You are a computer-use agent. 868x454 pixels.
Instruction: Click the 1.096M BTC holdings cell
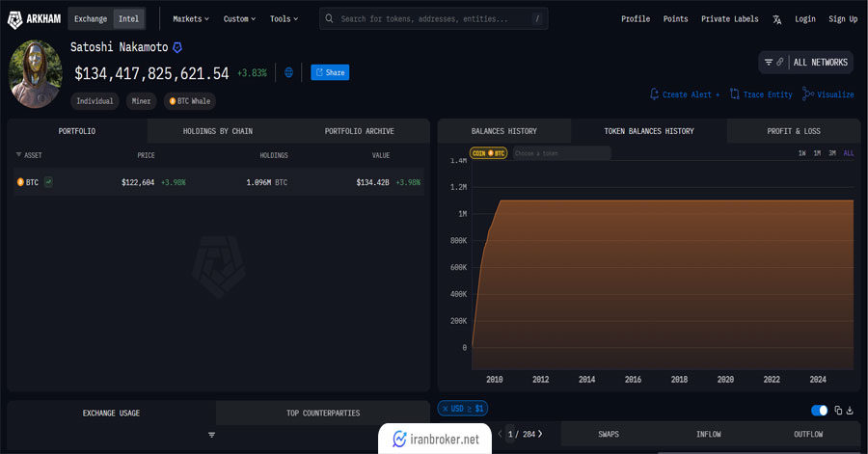[267, 182]
